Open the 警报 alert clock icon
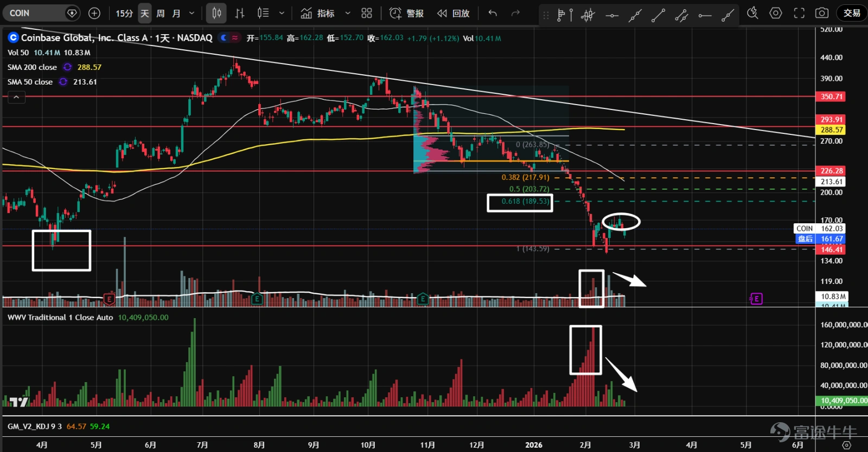This screenshot has width=868, height=452. pos(395,13)
